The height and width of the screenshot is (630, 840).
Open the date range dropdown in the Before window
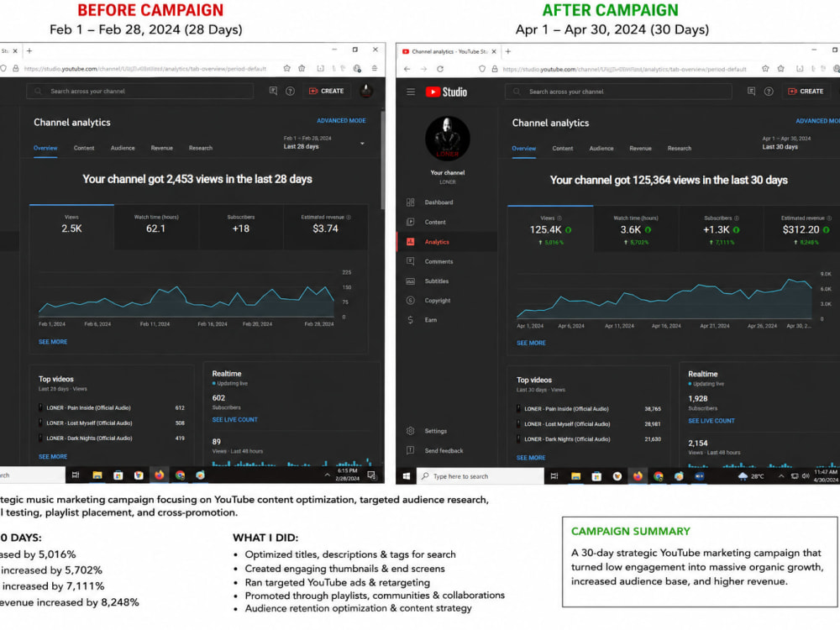tap(324, 143)
